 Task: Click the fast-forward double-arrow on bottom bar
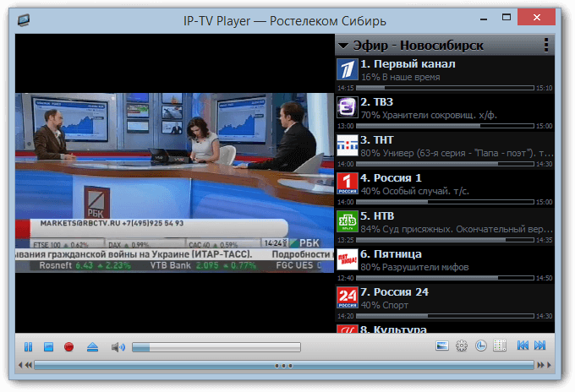(x=540, y=365)
